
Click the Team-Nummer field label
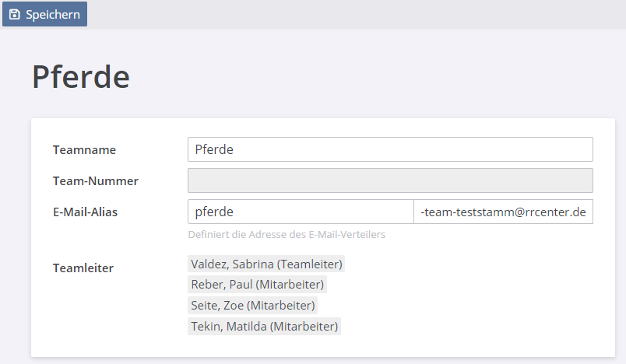point(96,181)
